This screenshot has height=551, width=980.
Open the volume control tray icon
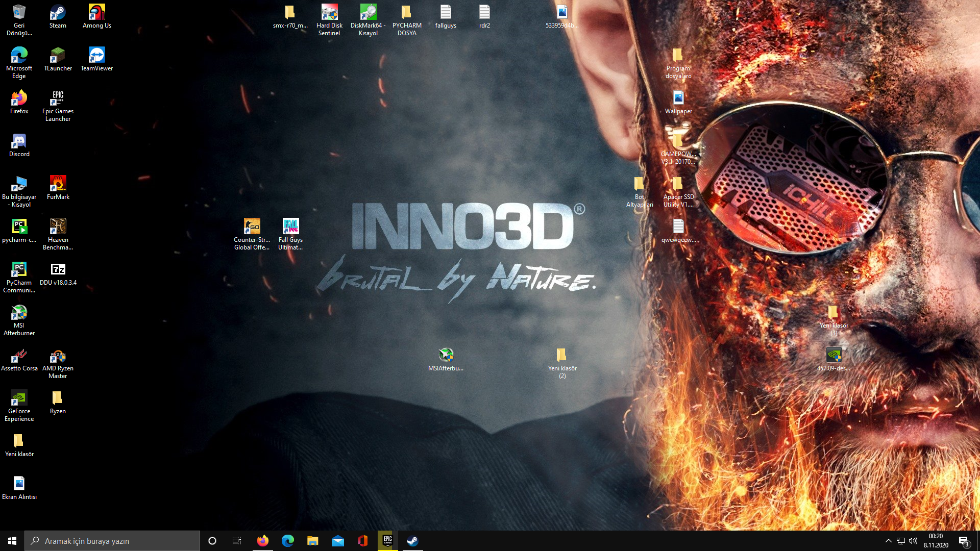point(913,541)
